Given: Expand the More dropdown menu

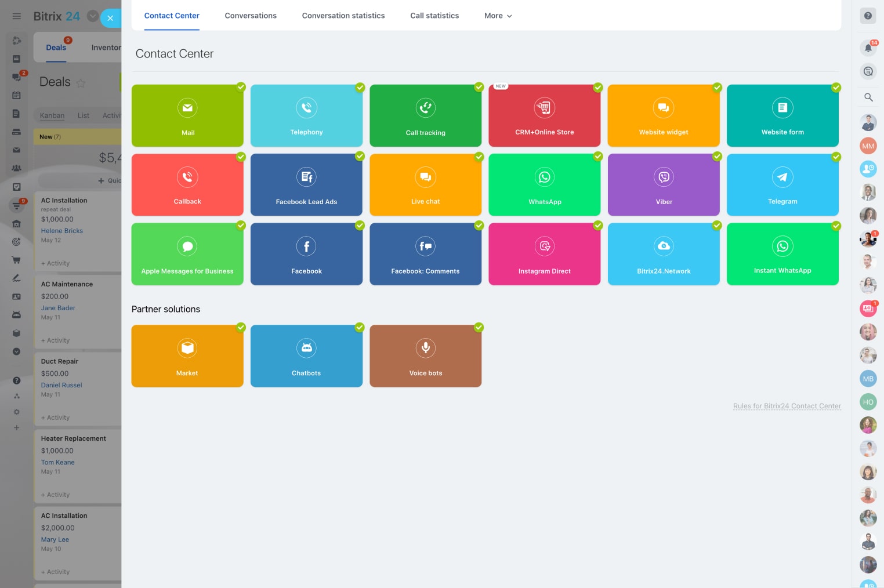Looking at the screenshot, I should [498, 16].
